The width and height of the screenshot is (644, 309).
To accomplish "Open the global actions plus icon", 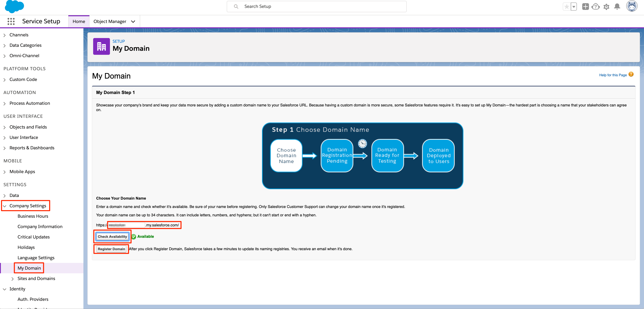I will click(585, 7).
